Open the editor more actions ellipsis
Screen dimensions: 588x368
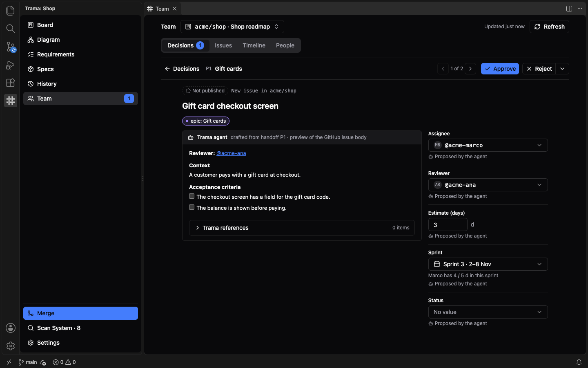point(580,9)
